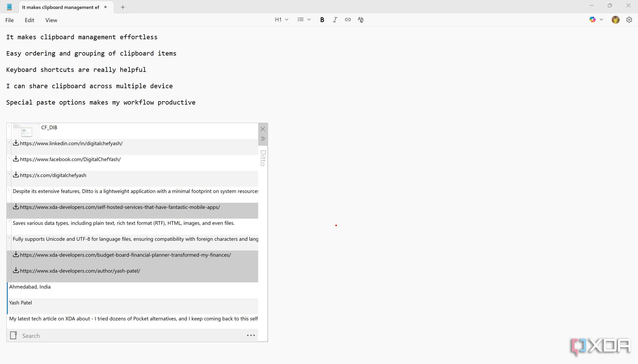The width and height of the screenshot is (638, 364).
Task: Click the line 'I can share clipboard across multiple device'
Action: tap(89, 86)
